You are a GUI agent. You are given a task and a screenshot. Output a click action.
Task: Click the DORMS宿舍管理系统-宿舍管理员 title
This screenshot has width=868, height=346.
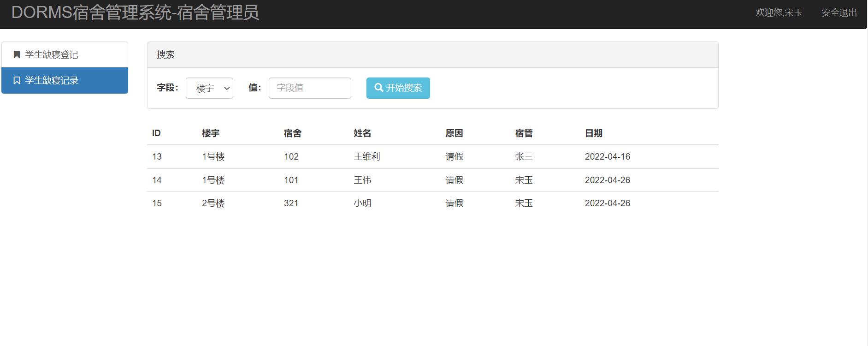pos(135,12)
